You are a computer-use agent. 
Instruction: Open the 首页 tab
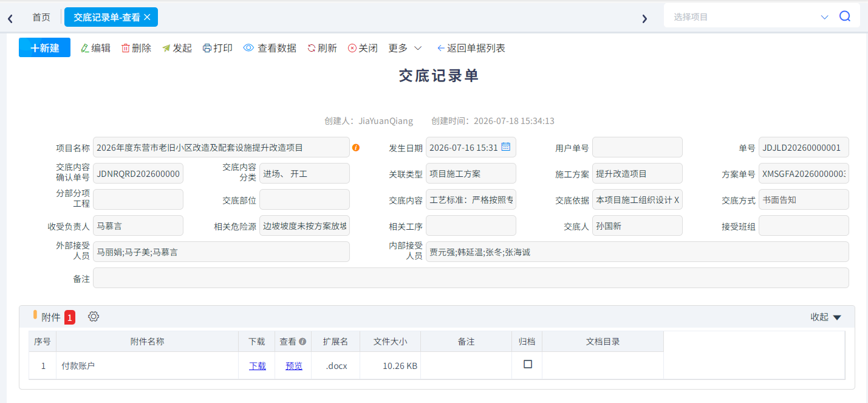coord(41,17)
